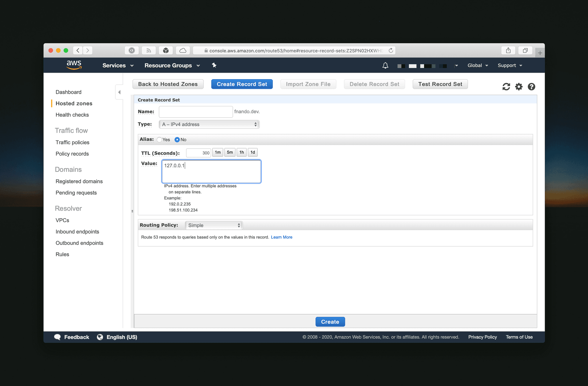Screen dimensions: 588x386
Task: Open the record Type dropdown
Action: coord(209,124)
